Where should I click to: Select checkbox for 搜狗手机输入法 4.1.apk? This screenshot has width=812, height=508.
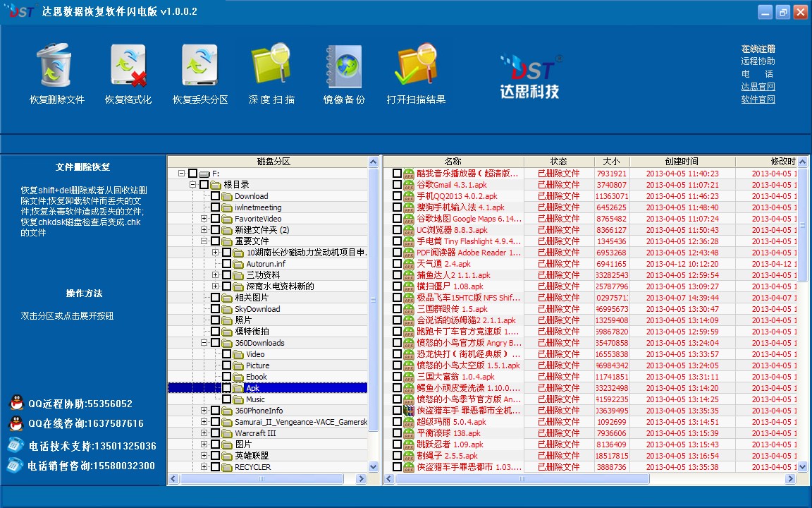pos(397,207)
